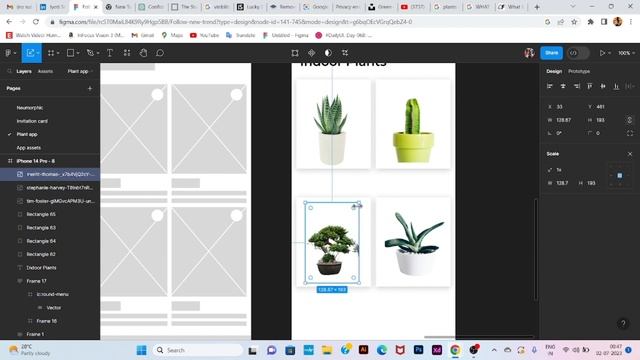Image resolution: width=640 pixels, height=360 pixels.
Task: Open the Resources tool
Action: (127, 53)
